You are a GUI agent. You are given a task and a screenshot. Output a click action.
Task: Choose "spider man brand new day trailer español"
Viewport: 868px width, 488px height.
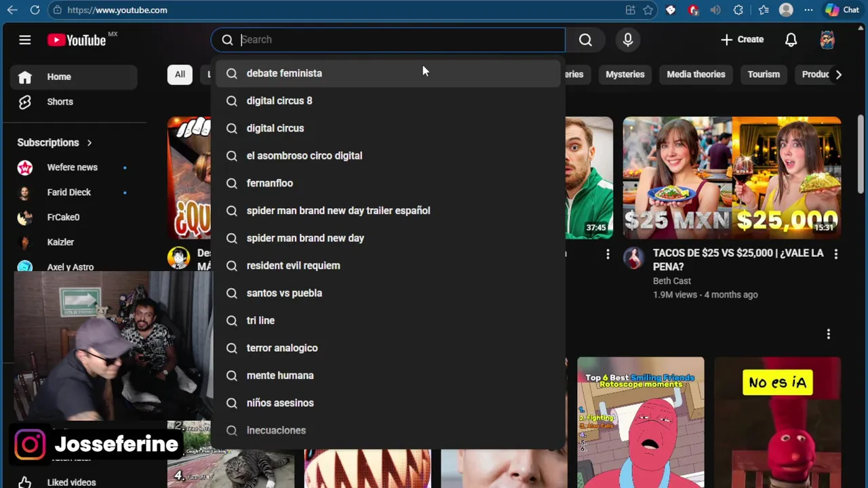pyautogui.click(x=388, y=211)
